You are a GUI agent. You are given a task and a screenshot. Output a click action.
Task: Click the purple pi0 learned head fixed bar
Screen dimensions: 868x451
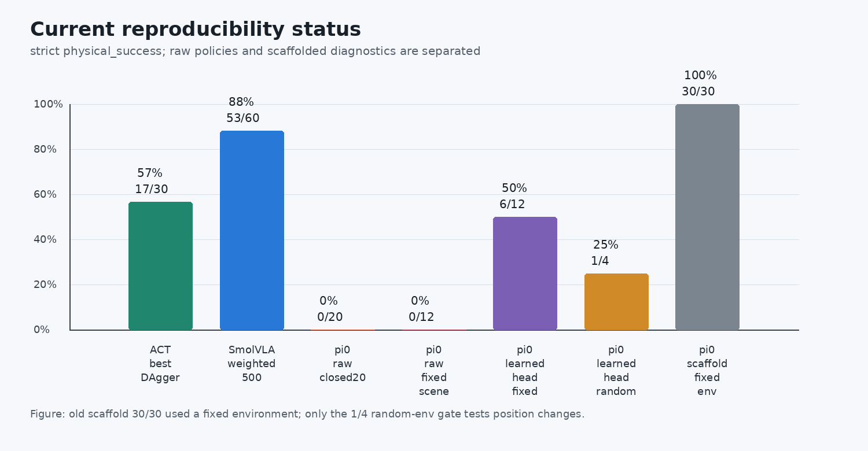(525, 273)
